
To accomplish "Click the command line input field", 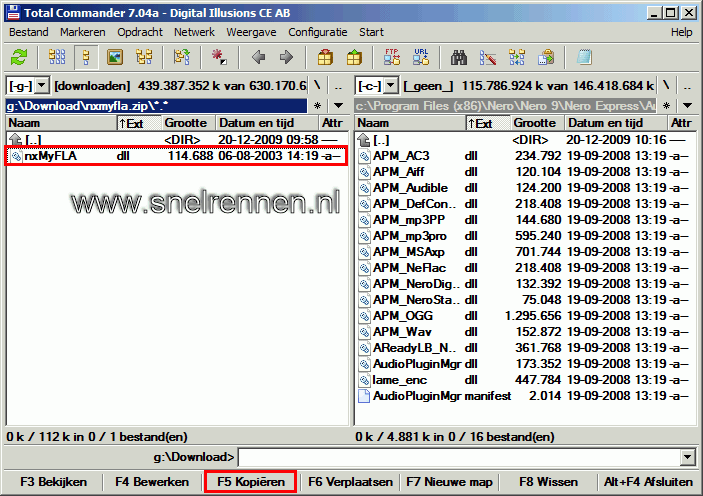I will pyautogui.click(x=460, y=457).
